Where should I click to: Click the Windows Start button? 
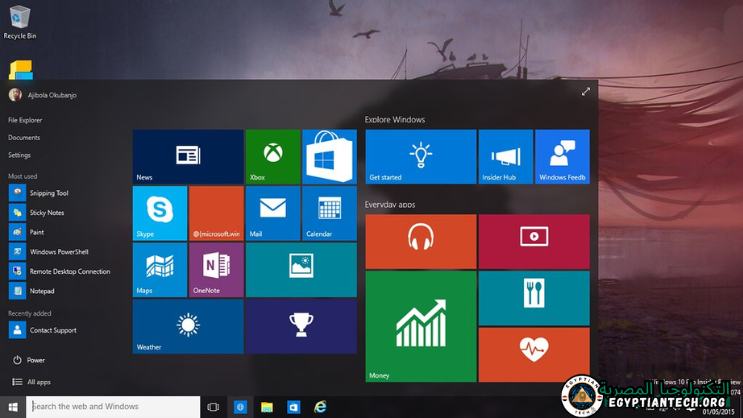pos(13,407)
